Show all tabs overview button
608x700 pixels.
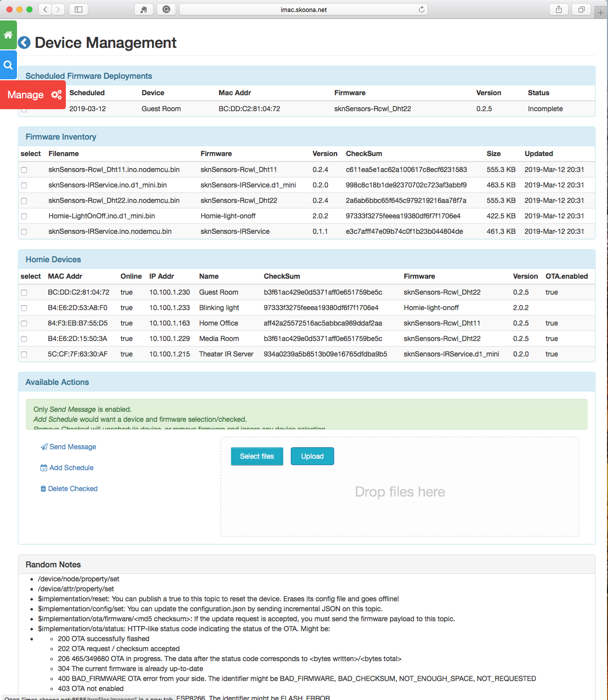point(581,9)
